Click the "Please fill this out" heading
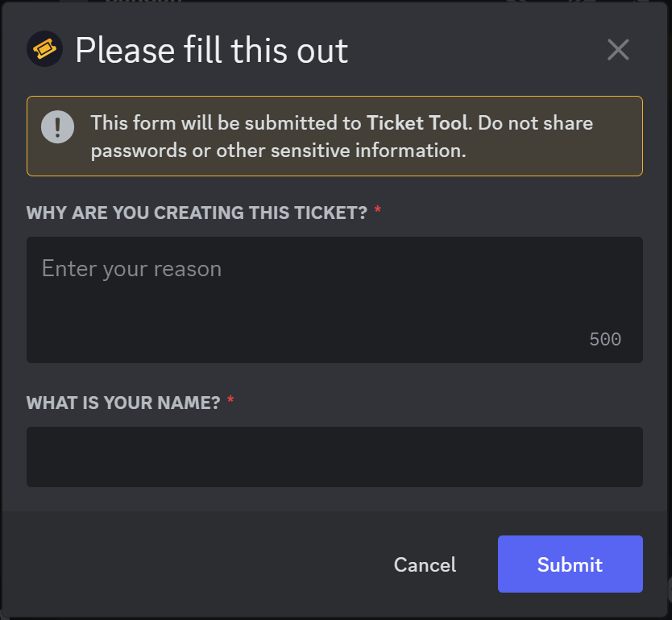This screenshot has width=672, height=620. pyautogui.click(x=211, y=51)
